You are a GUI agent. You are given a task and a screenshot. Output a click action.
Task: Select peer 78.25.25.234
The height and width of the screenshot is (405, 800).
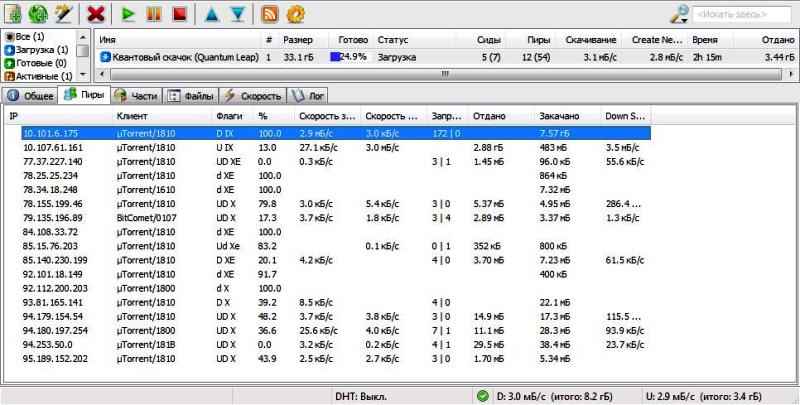[x=336, y=176]
